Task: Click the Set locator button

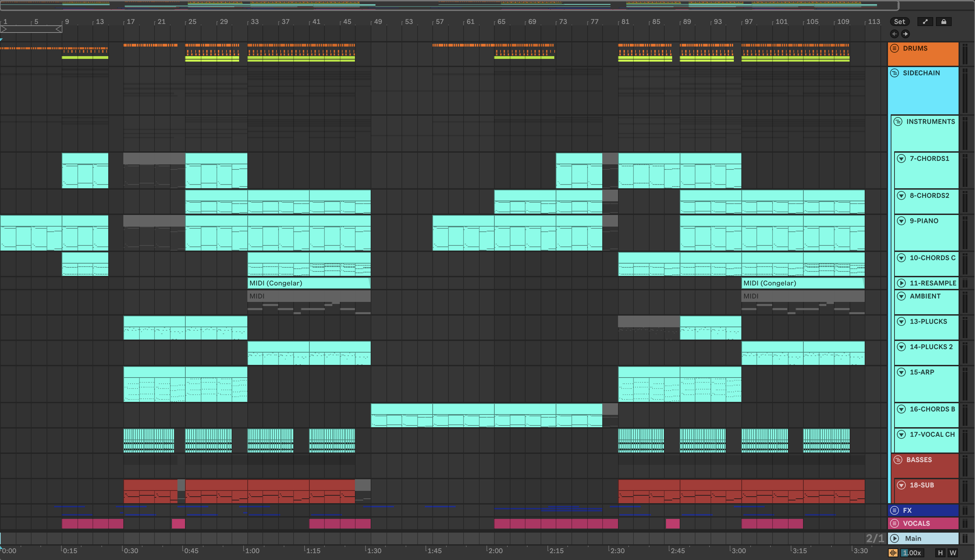Action: tap(900, 22)
